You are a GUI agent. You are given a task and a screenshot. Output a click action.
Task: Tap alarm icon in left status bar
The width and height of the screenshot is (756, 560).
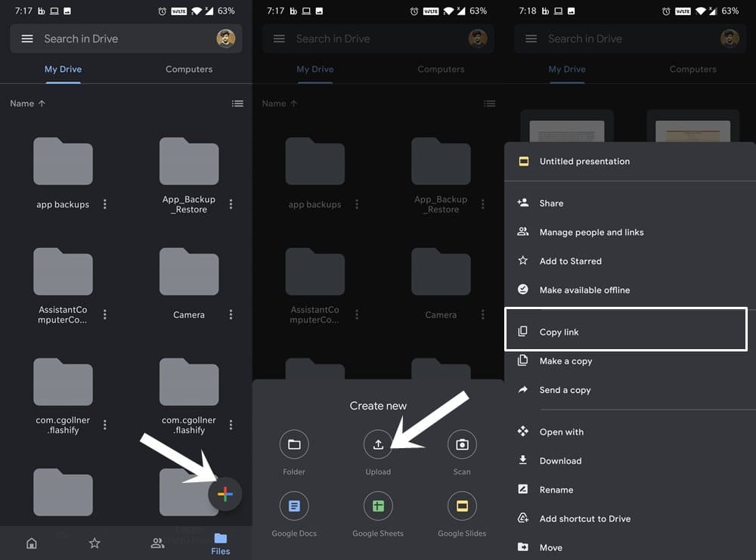point(162,11)
